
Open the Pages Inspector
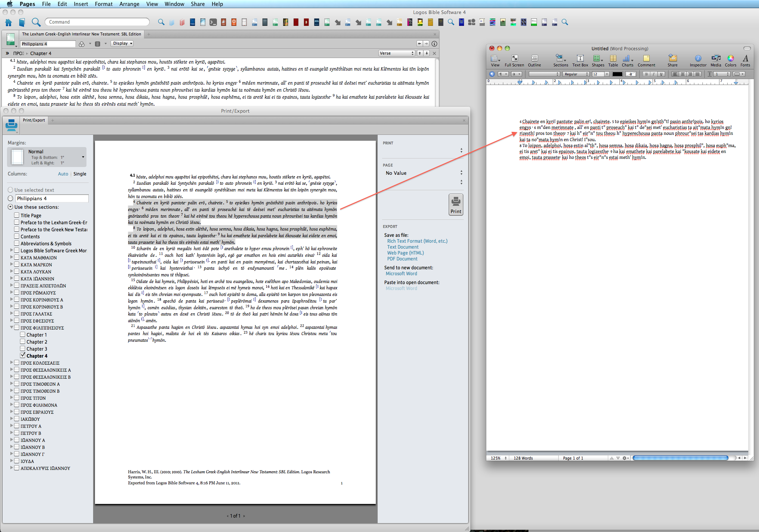pos(698,61)
